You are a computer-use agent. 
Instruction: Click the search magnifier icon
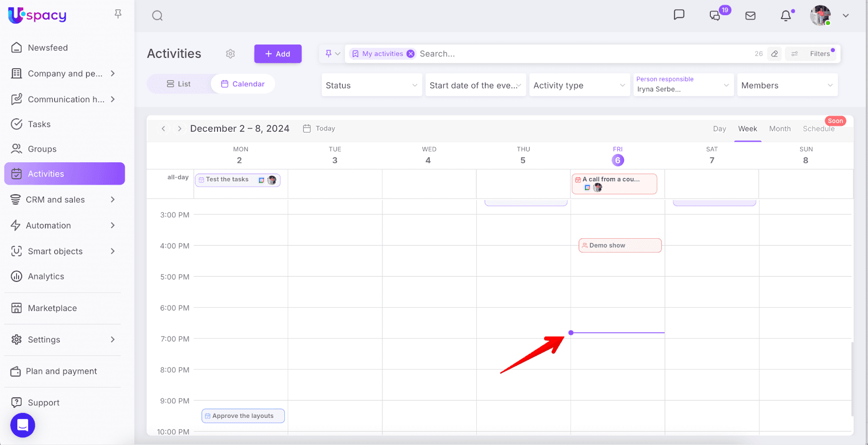pos(157,16)
